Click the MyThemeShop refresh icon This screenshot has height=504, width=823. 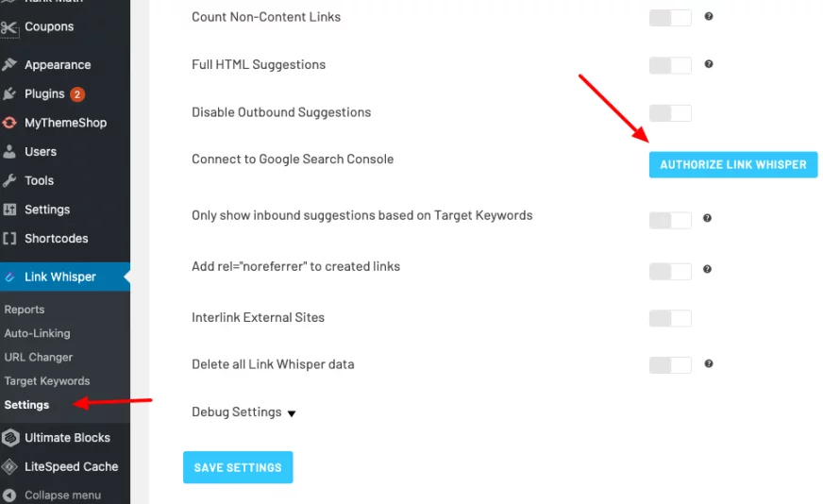(9, 123)
